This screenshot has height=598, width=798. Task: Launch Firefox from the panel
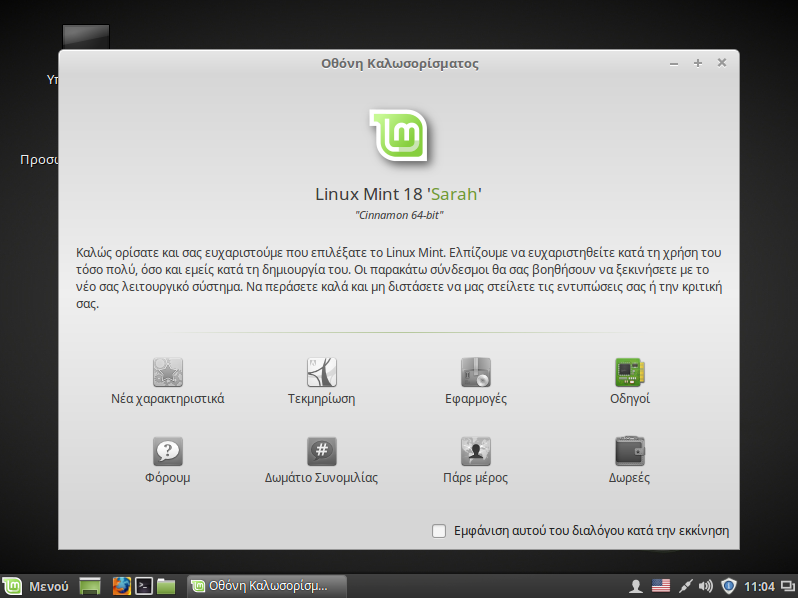pos(121,586)
